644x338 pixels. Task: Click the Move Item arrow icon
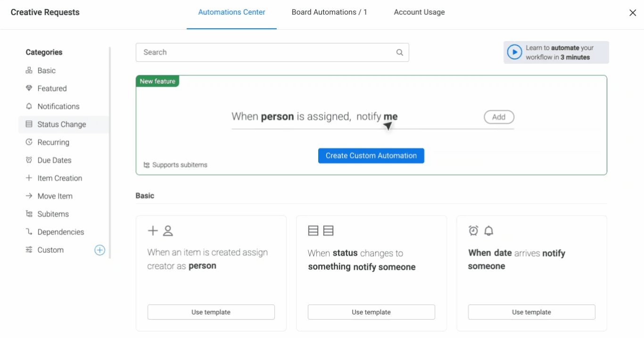tap(29, 196)
